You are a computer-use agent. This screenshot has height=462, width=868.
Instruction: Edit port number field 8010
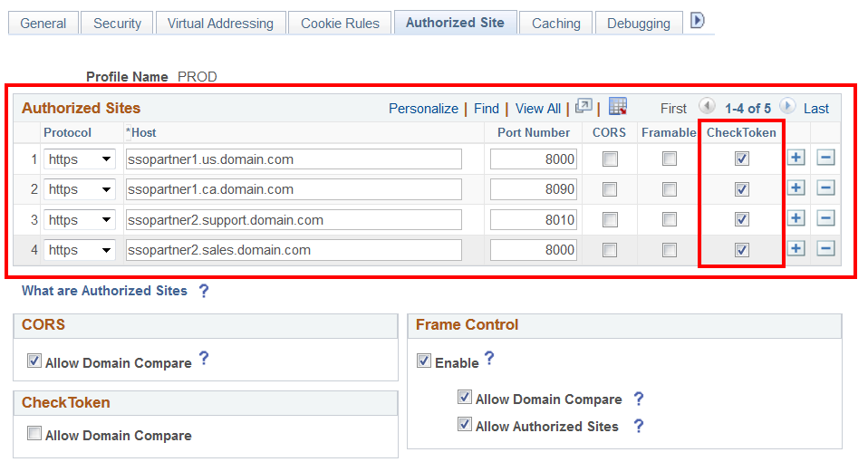coord(534,219)
